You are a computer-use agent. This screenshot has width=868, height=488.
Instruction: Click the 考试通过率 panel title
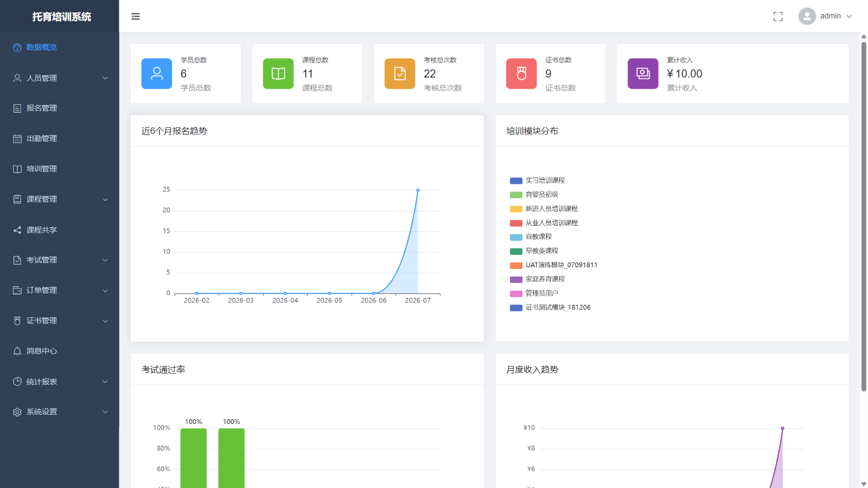pos(163,370)
